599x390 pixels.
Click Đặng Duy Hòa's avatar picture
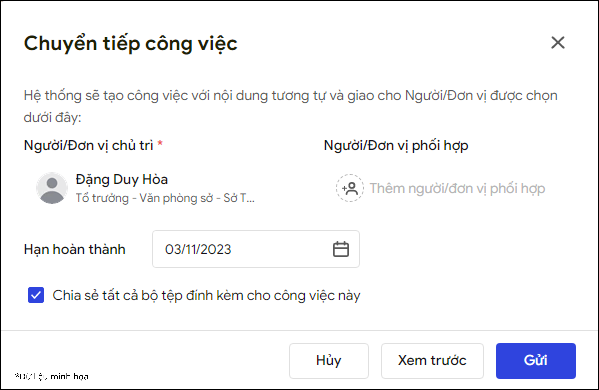[52, 188]
